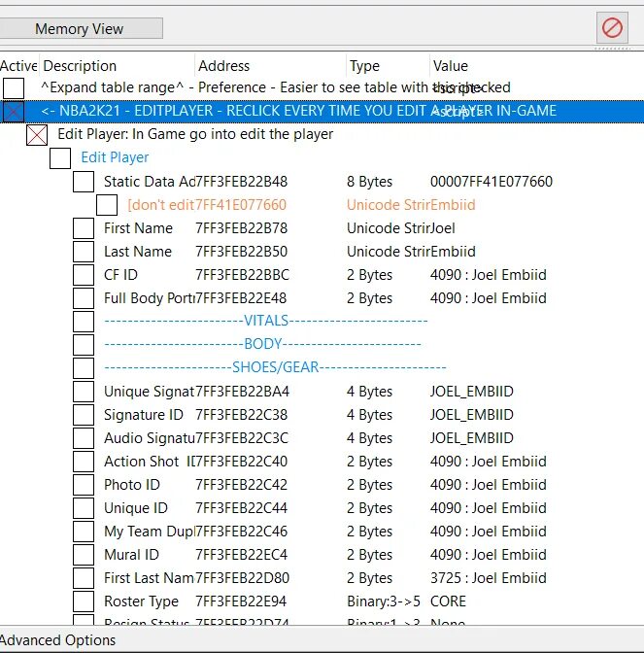The image size is (644, 653).
Task: Expand the BODY section checkbox
Action: tap(84, 345)
